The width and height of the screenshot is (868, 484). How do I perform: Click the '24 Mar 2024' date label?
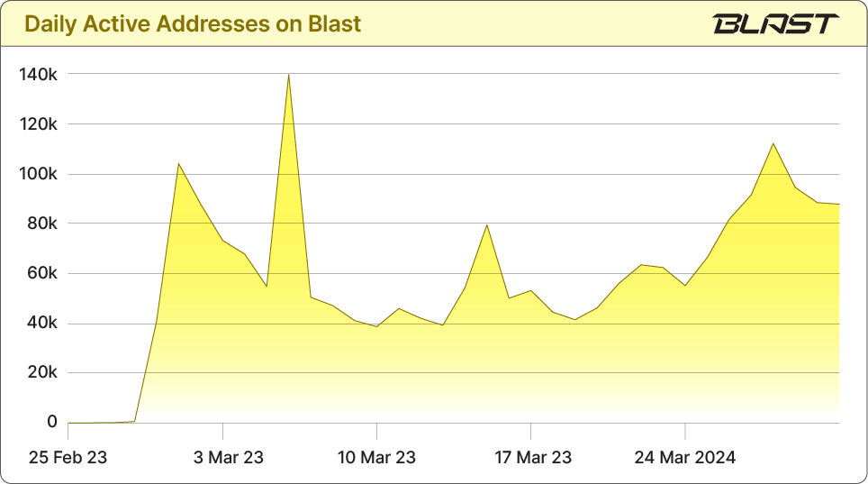pos(685,457)
